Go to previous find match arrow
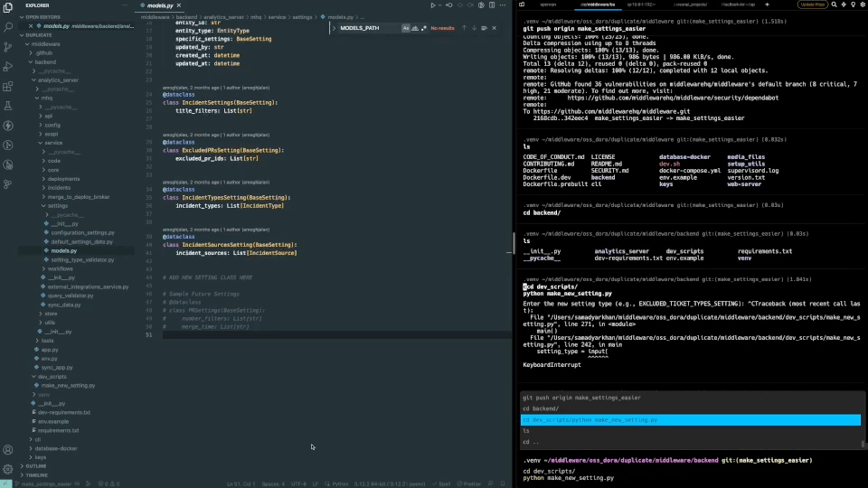Viewport: 868px width, 488px height. pyautogui.click(x=464, y=28)
